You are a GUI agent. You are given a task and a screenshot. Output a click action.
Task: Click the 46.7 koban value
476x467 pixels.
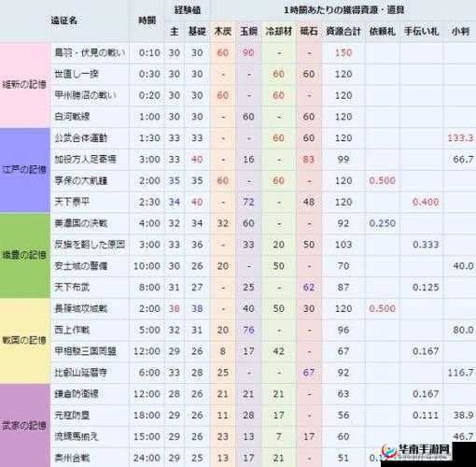463,436
